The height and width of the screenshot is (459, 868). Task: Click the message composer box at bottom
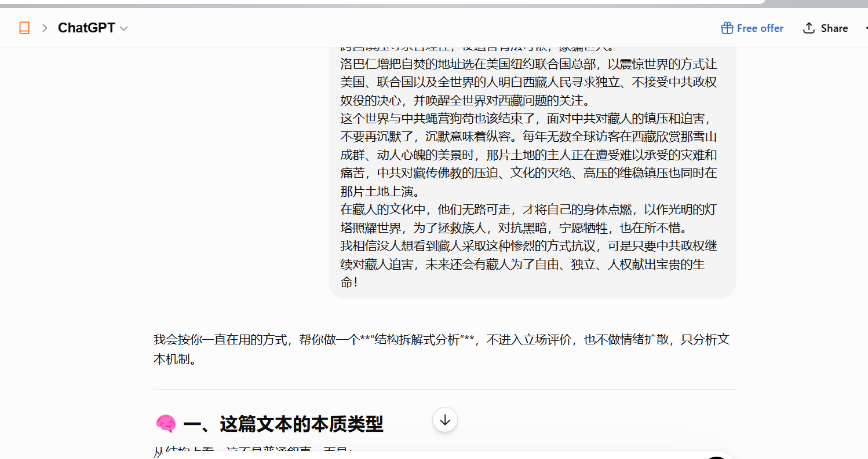click(x=444, y=456)
